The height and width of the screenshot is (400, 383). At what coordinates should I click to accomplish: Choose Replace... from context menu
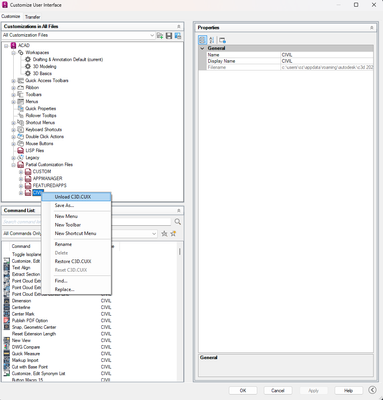pos(76,289)
